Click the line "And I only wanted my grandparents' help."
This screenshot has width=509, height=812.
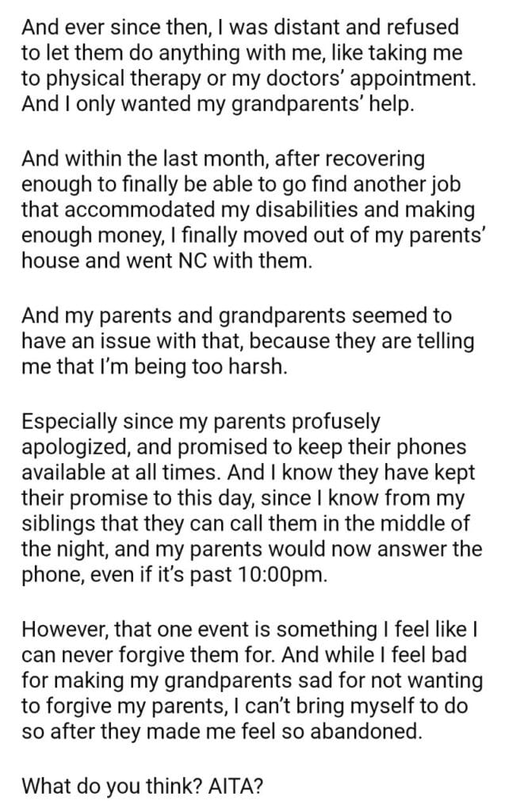click(217, 106)
